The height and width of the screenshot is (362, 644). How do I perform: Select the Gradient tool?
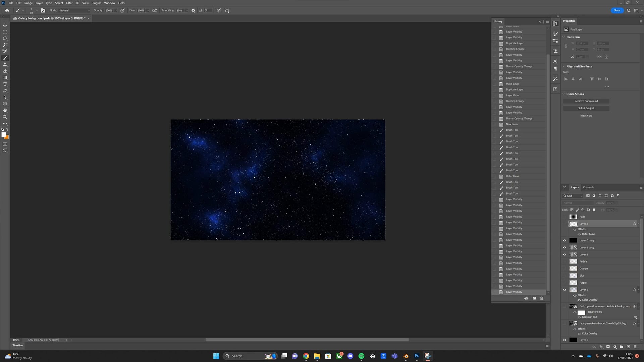[x=5, y=78]
